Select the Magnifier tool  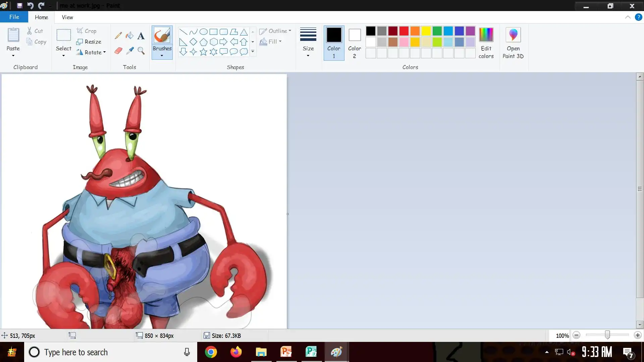pos(141,51)
